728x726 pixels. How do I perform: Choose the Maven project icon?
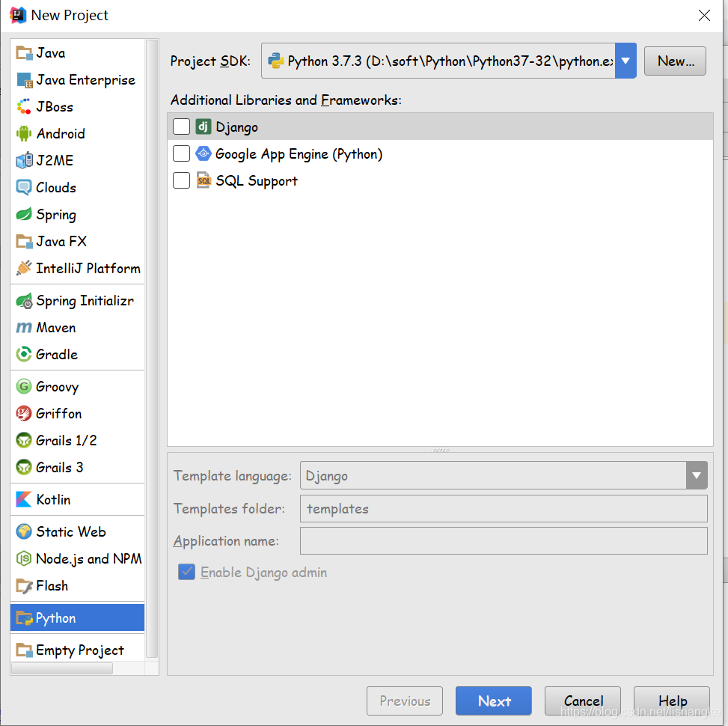(x=24, y=328)
